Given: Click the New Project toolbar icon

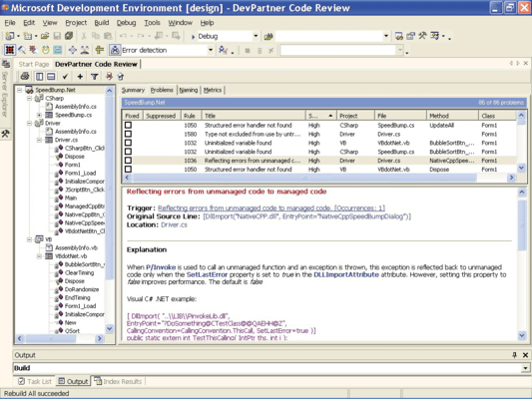Looking at the screenshot, I should (x=10, y=36).
